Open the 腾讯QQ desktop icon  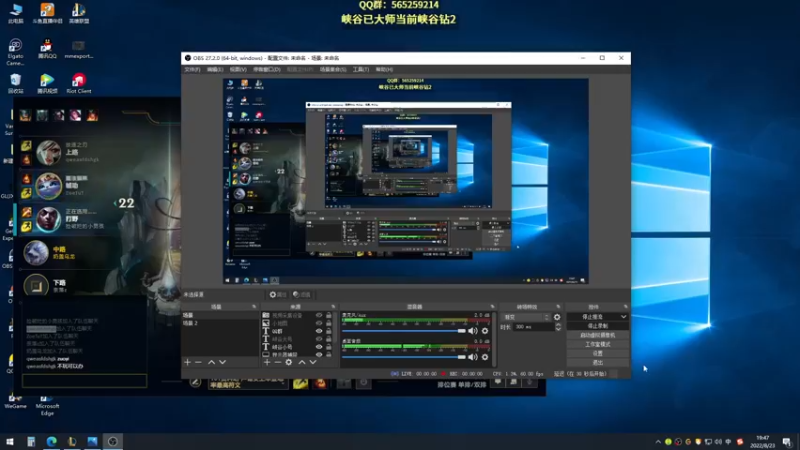(x=47, y=49)
